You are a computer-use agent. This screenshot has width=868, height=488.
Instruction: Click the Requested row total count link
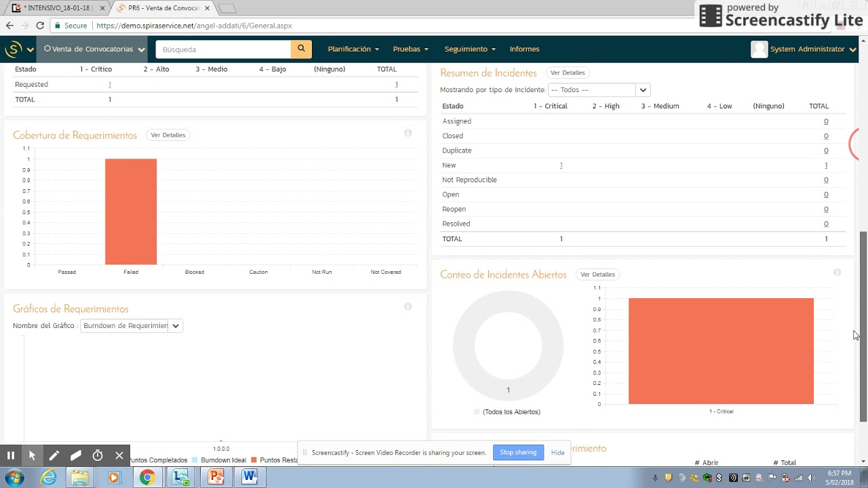click(397, 84)
